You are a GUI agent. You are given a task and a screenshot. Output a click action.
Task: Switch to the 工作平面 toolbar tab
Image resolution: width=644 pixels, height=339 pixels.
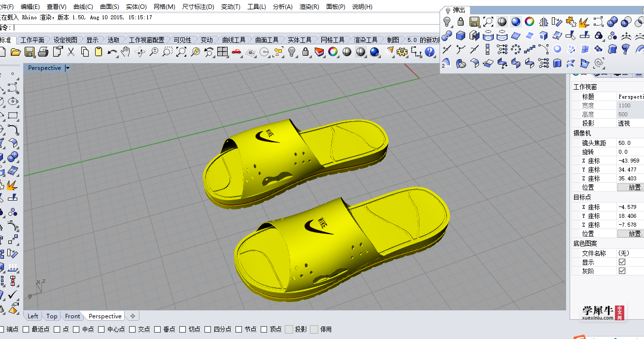click(x=33, y=40)
